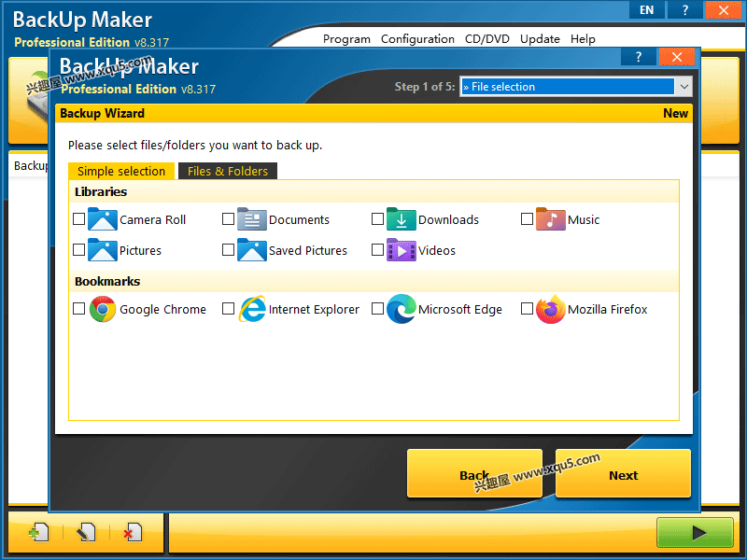Check the Saved Pictures option
The height and width of the screenshot is (560, 747).
228,249
